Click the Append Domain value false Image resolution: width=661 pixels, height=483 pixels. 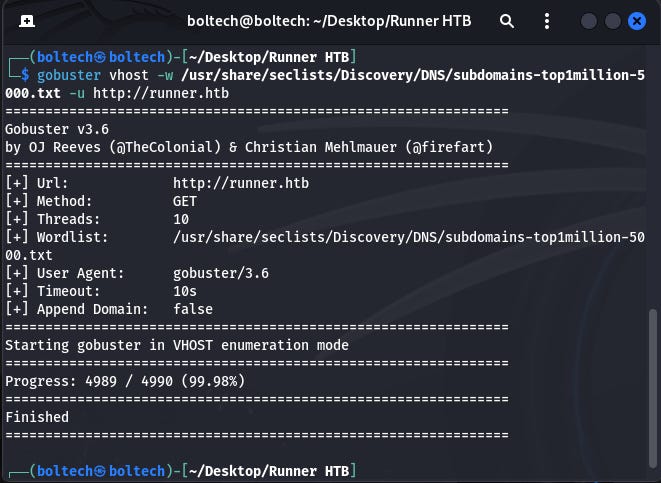pos(193,309)
